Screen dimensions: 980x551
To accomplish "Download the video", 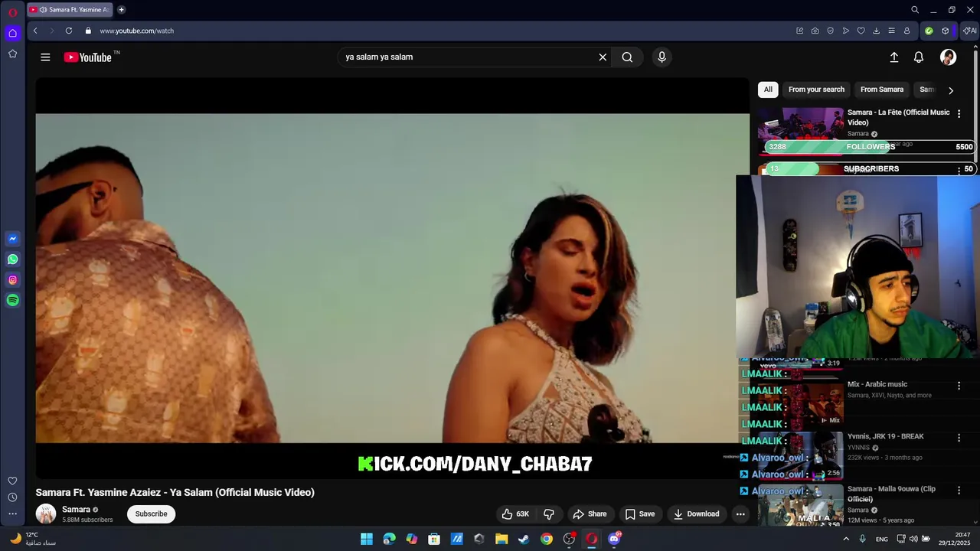I will pos(696,514).
